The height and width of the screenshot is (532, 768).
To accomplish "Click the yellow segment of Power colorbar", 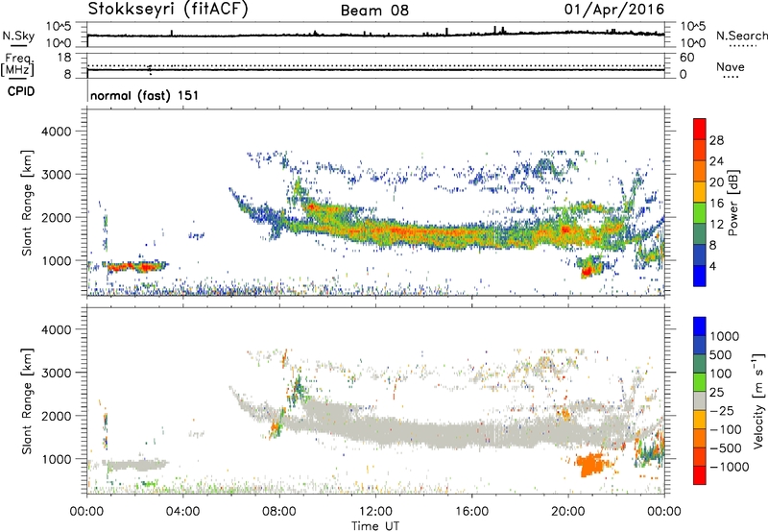I will pyautogui.click(x=700, y=191).
